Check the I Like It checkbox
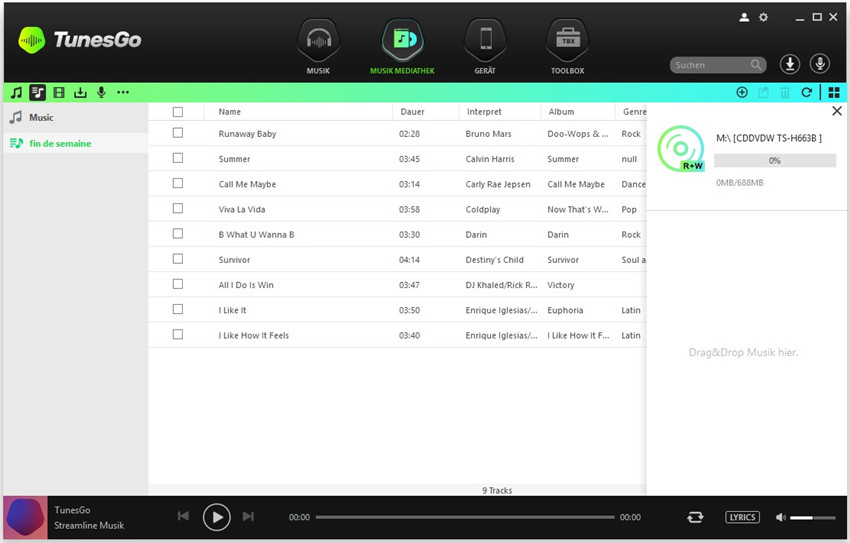The width and height of the screenshot is (850, 543). tap(178, 309)
